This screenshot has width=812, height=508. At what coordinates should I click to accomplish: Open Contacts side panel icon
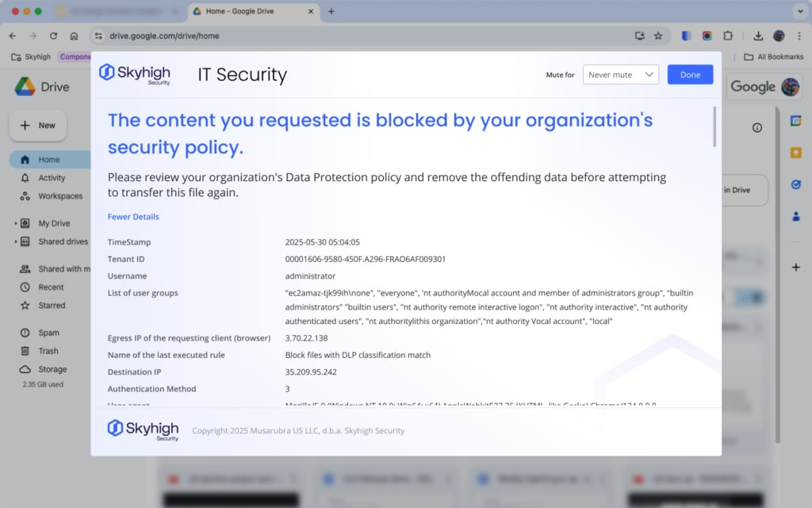coord(796,216)
